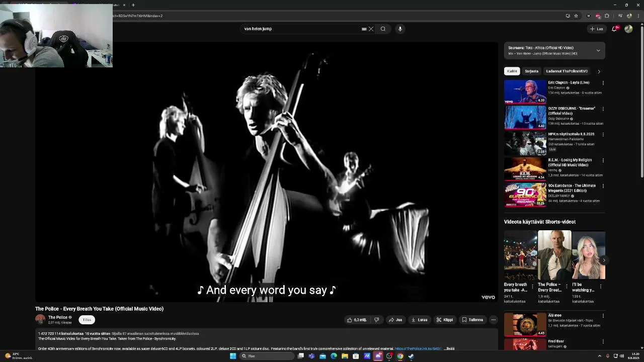
Task: Open OZZY OSBOURNE Dreamer video thumbnail
Action: point(525,117)
